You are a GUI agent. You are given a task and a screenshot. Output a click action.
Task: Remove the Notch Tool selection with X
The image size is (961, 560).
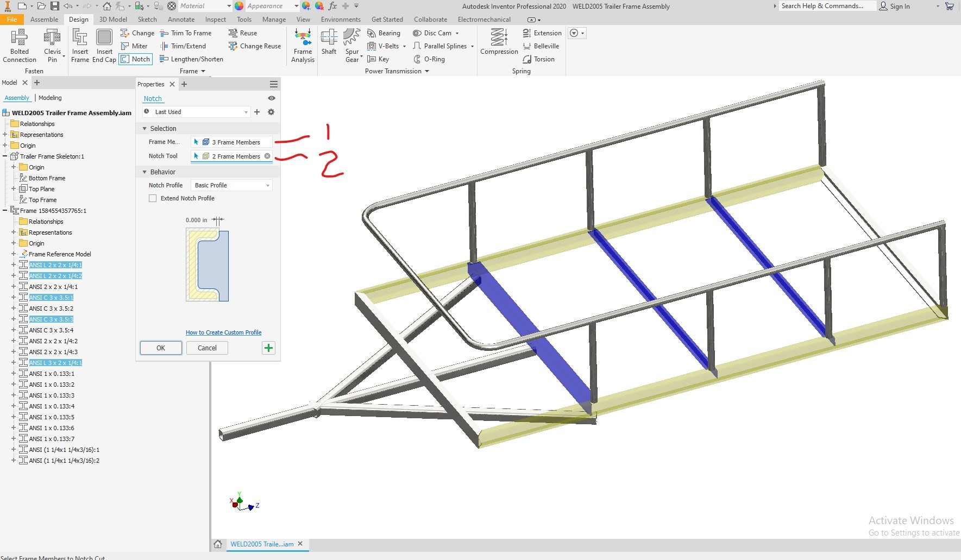(x=267, y=156)
